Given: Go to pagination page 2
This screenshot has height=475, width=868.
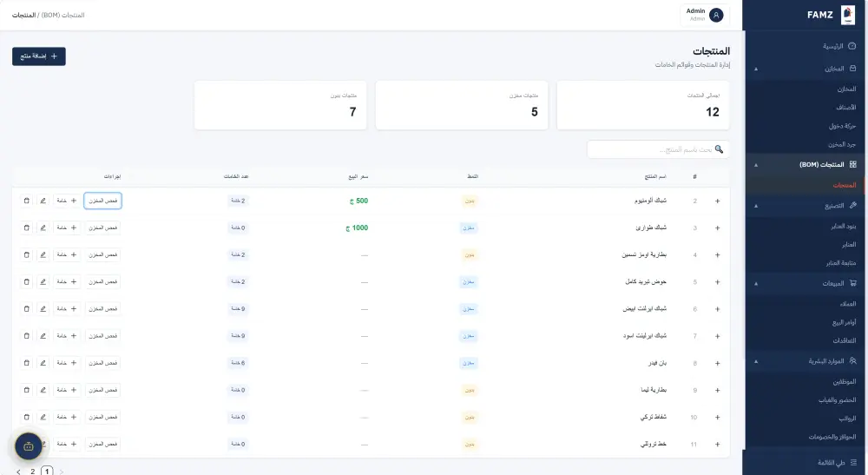Looking at the screenshot, I should click(x=33, y=472).
